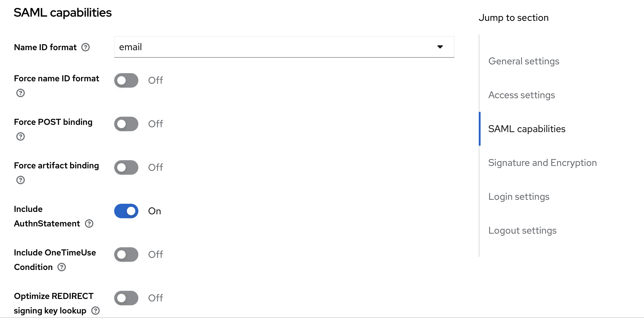Open the Name ID format dropdown
The height and width of the screenshot is (318, 644).
coord(284,47)
